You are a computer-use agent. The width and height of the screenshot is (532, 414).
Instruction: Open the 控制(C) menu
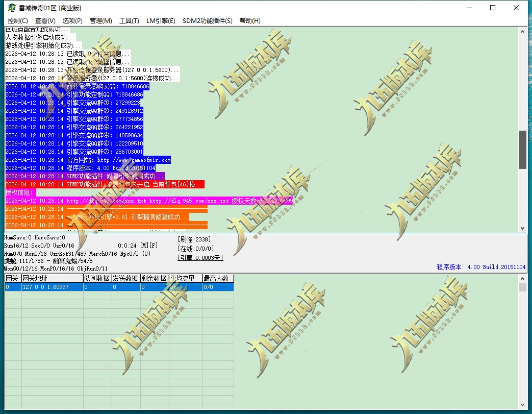pos(18,21)
